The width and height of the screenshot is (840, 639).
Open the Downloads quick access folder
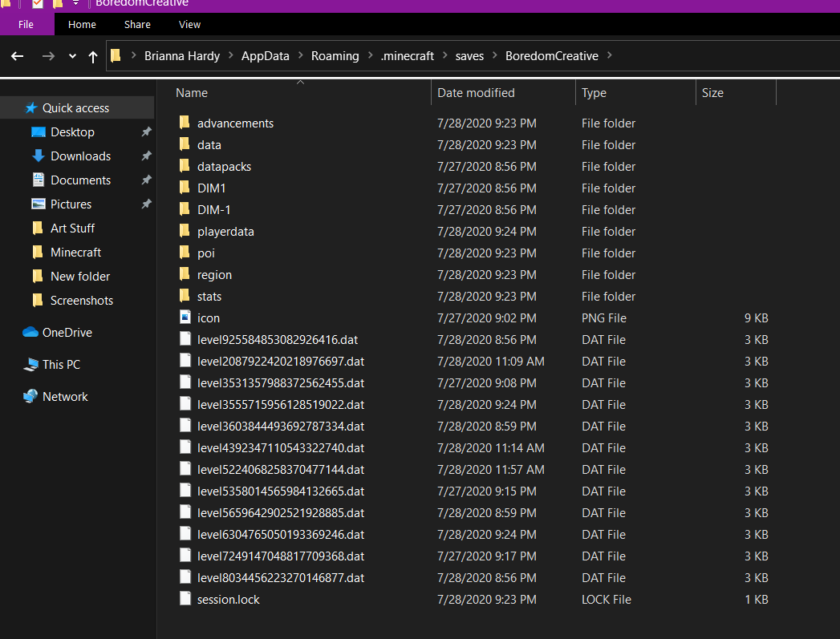[x=80, y=156]
